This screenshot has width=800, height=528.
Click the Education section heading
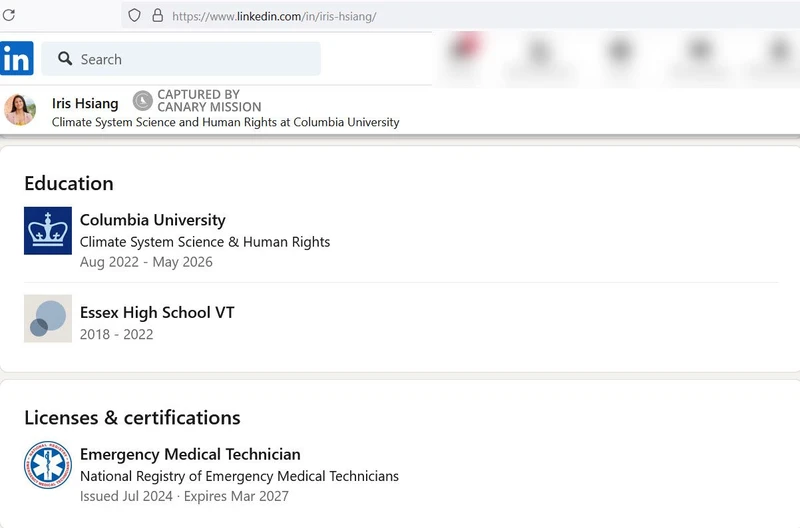(69, 184)
